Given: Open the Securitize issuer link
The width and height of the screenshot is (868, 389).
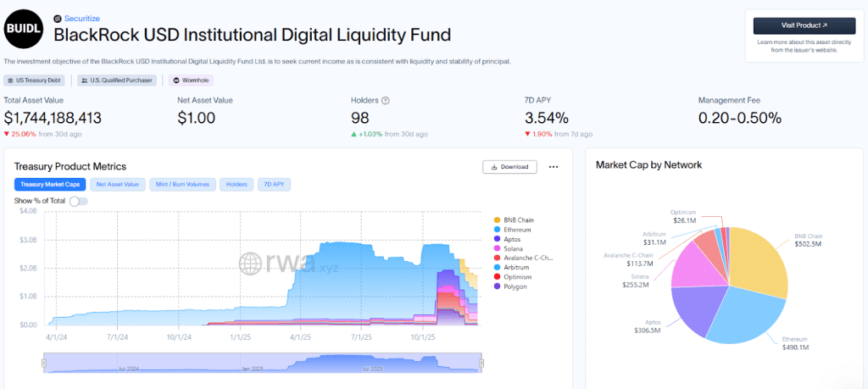Looking at the screenshot, I should [82, 19].
